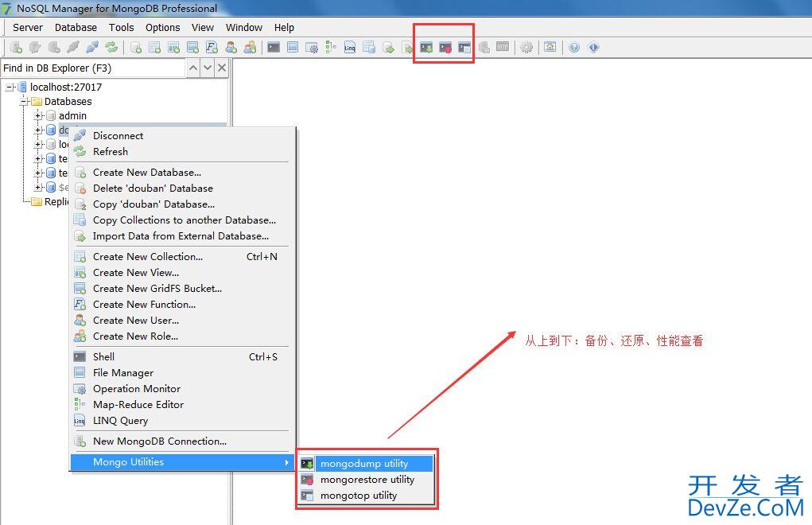The height and width of the screenshot is (525, 812).
Task: Expand the admin database node
Action: coord(38,115)
